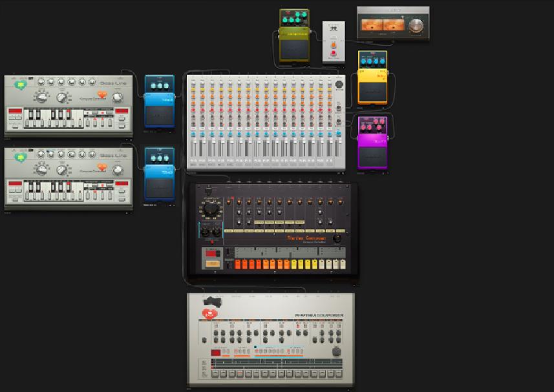
Task: Click the large left dial on upper Bass Line
Action: pos(41,97)
